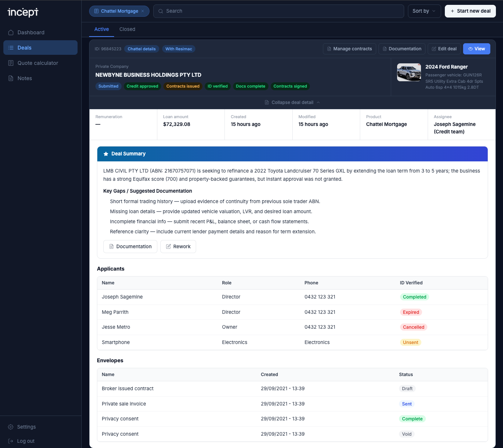Click the Docs complete badge
Image resolution: width=503 pixels, height=448 pixels.
[x=251, y=86]
